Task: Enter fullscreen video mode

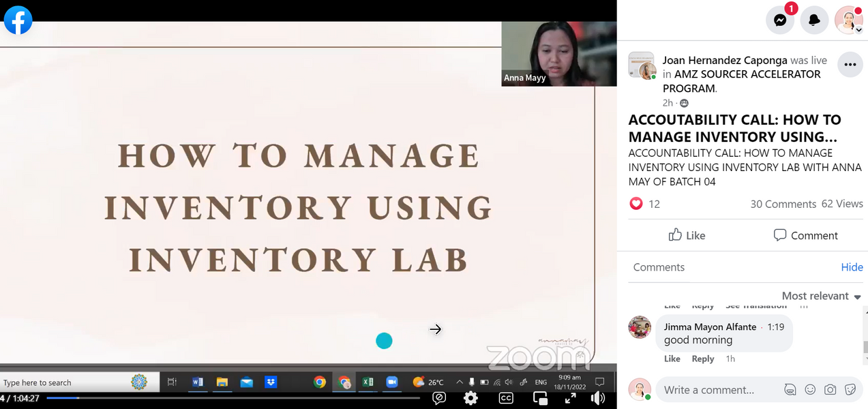Action: pos(571,398)
